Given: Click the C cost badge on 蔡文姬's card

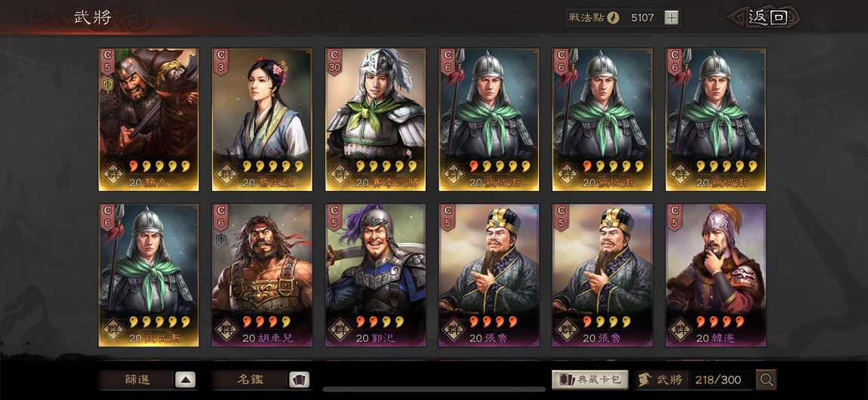Looking at the screenshot, I should 221,61.
